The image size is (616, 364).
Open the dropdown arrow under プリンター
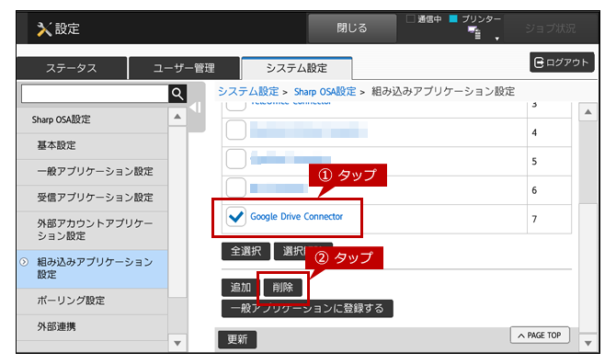click(x=497, y=39)
